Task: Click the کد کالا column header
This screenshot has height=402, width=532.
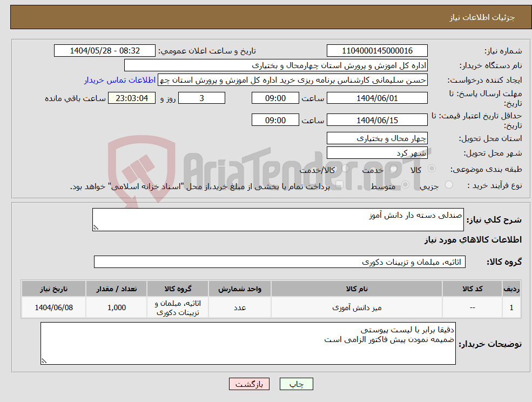Action: coord(472,289)
